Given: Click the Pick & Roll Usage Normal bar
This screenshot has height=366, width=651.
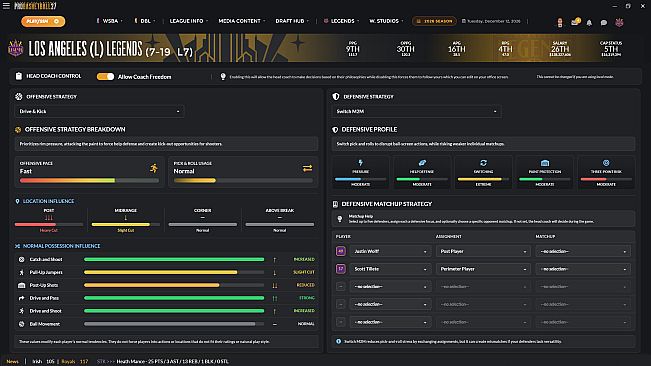Looking at the screenshot, I should [243, 181].
